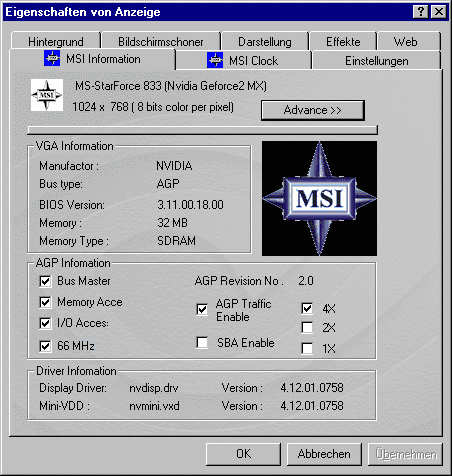453x476 pixels.
Task: Click the Memory Type label
Action: click(x=74, y=241)
